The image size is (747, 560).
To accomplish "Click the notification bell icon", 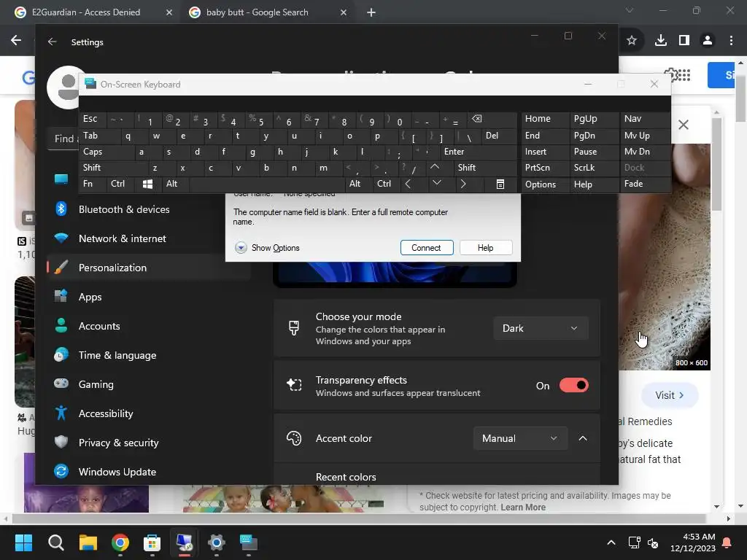I will tap(727, 542).
